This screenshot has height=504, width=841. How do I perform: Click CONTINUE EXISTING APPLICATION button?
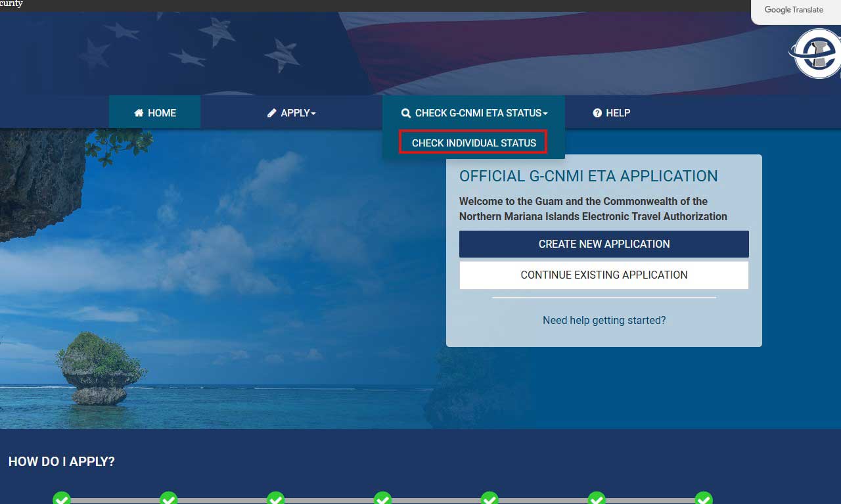pyautogui.click(x=604, y=275)
